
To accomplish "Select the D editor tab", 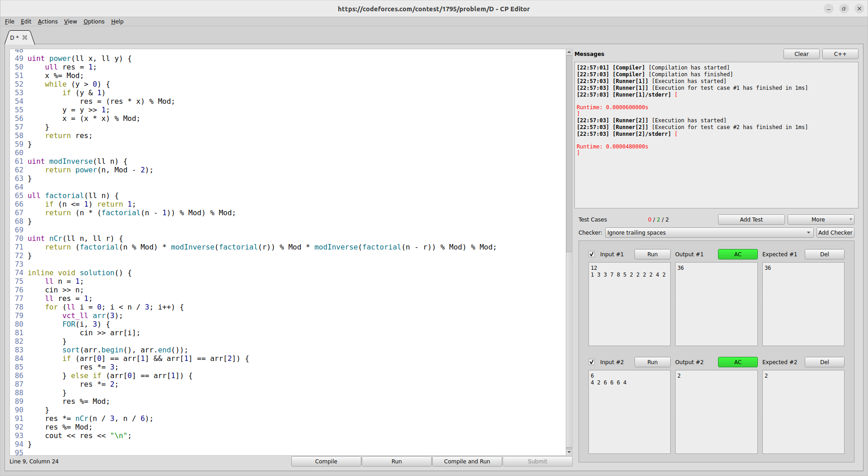I will point(13,38).
